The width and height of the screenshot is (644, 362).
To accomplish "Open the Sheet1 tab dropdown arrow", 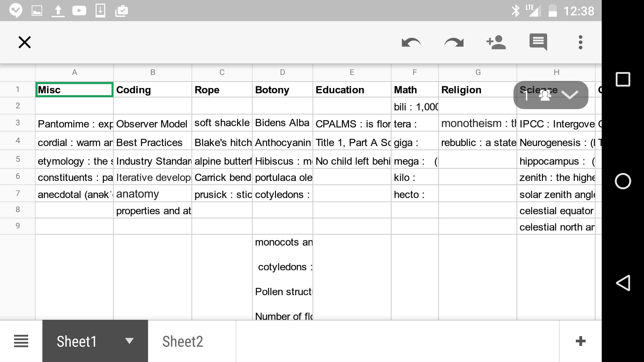I will [129, 341].
